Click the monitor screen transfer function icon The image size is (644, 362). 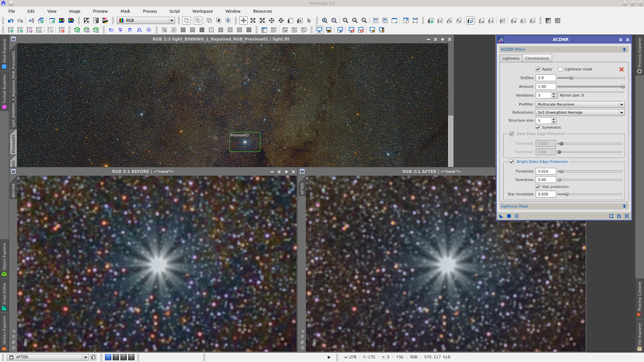pos(319,30)
